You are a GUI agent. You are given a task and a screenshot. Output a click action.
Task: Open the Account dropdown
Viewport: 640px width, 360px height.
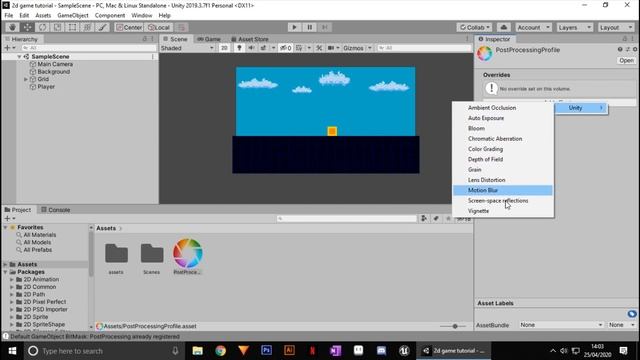coord(533,27)
